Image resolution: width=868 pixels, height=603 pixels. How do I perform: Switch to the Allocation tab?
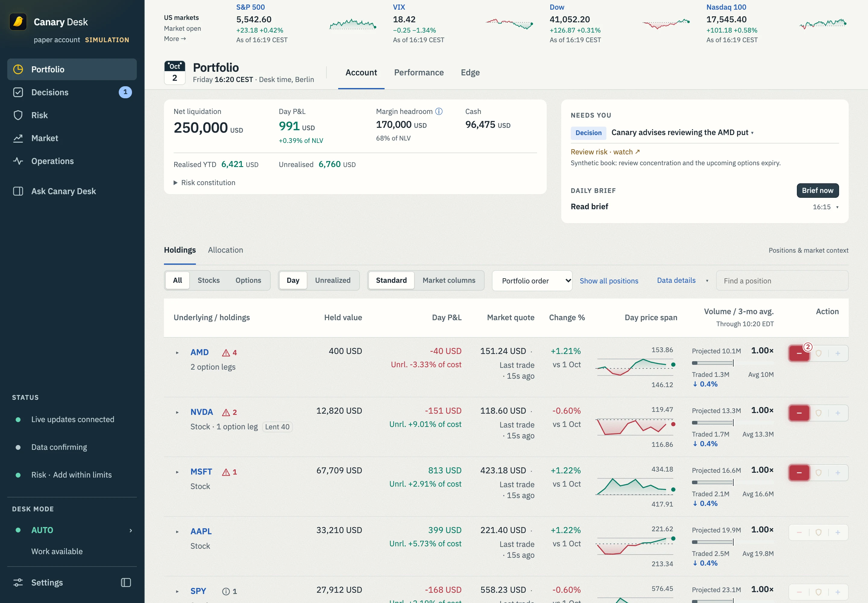(225, 250)
